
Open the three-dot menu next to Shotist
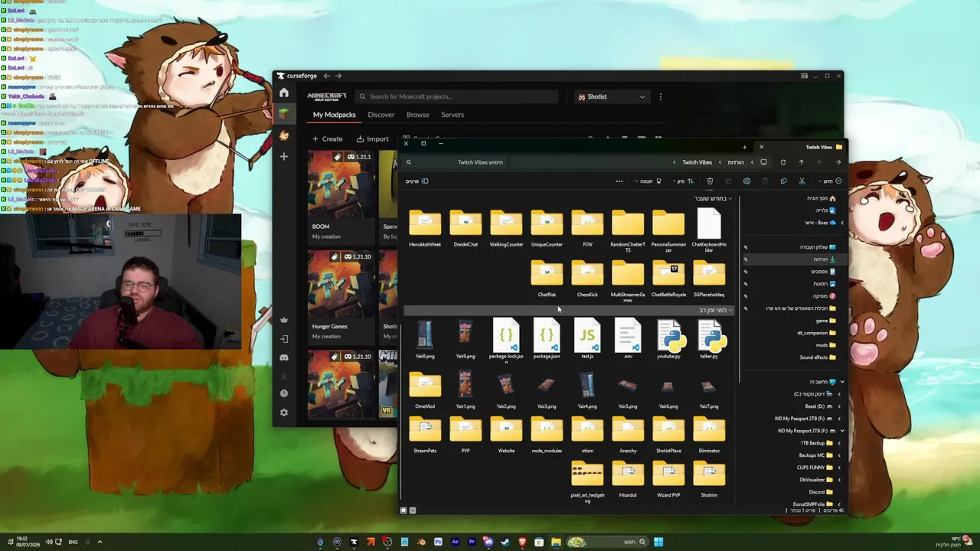coord(660,96)
